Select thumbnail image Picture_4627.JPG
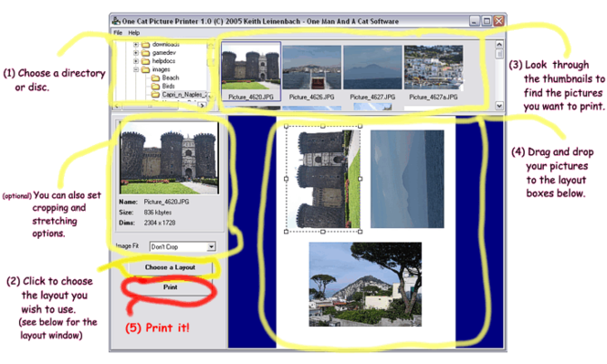Screen dimensions: 607x364 372,68
